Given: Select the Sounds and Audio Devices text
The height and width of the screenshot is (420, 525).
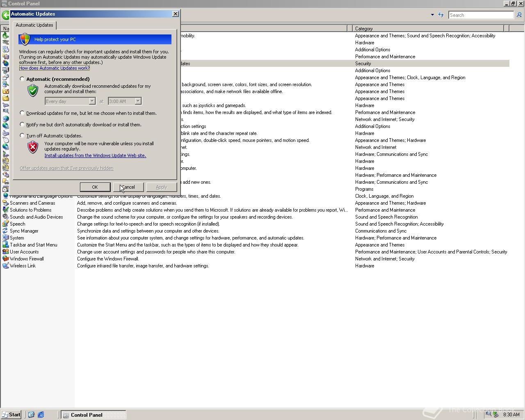Looking at the screenshot, I should (x=37, y=217).
